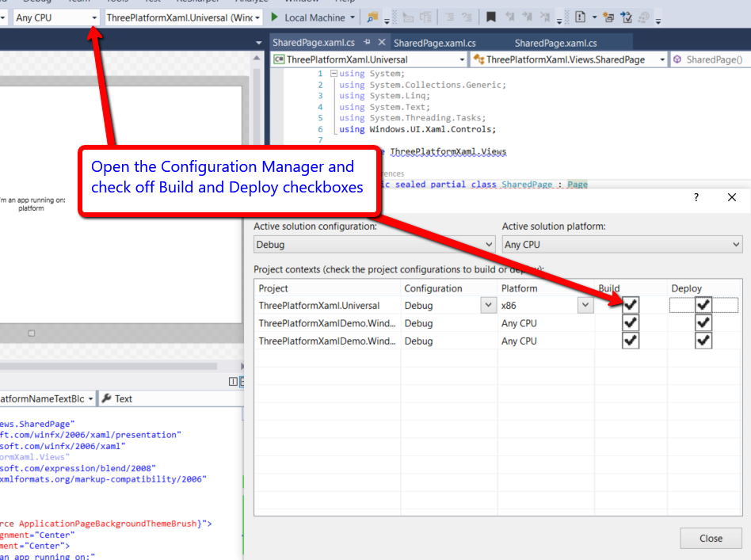This screenshot has width=751, height=560.
Task: Switch to the third SharedPage.xaml.cs tab
Action: 555,43
